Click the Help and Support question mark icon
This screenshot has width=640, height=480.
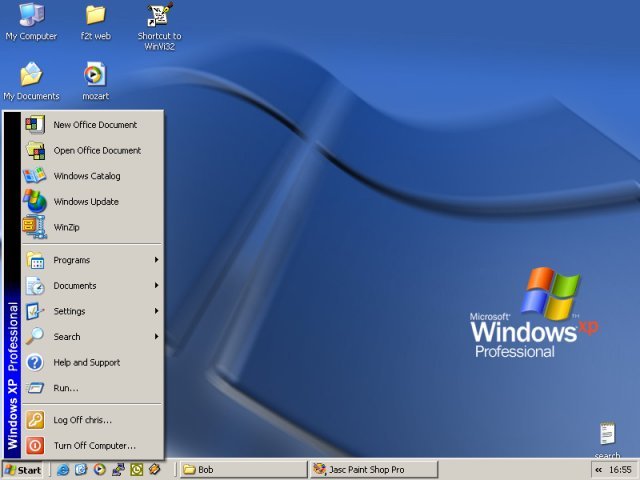[x=35, y=362]
